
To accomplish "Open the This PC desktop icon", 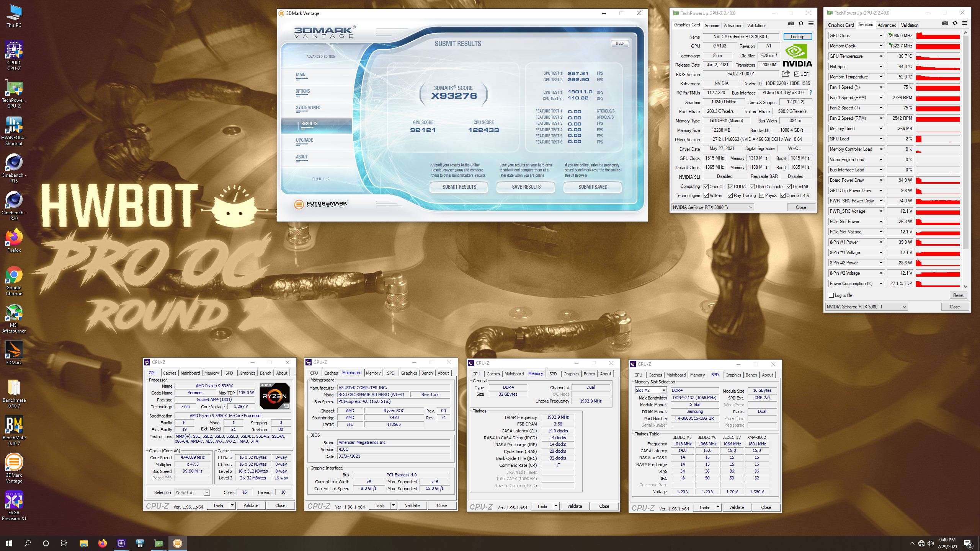I will click(x=14, y=16).
